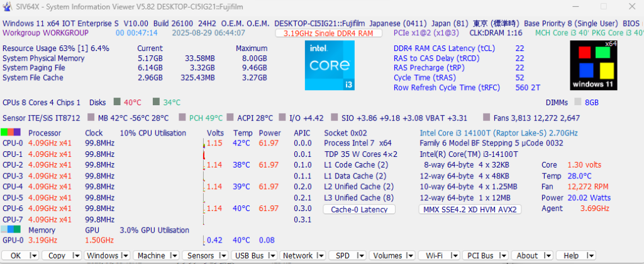Image resolution: width=644 pixels, height=264 pixels.
Task: Click the PCI Bus button
Action: [480, 255]
